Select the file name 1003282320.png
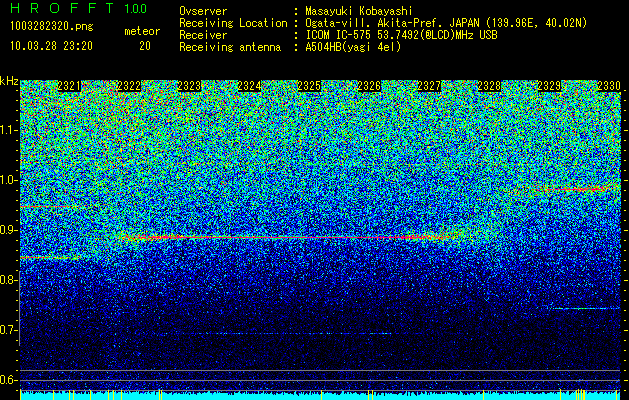629x400 pixels. pyautogui.click(x=52, y=27)
